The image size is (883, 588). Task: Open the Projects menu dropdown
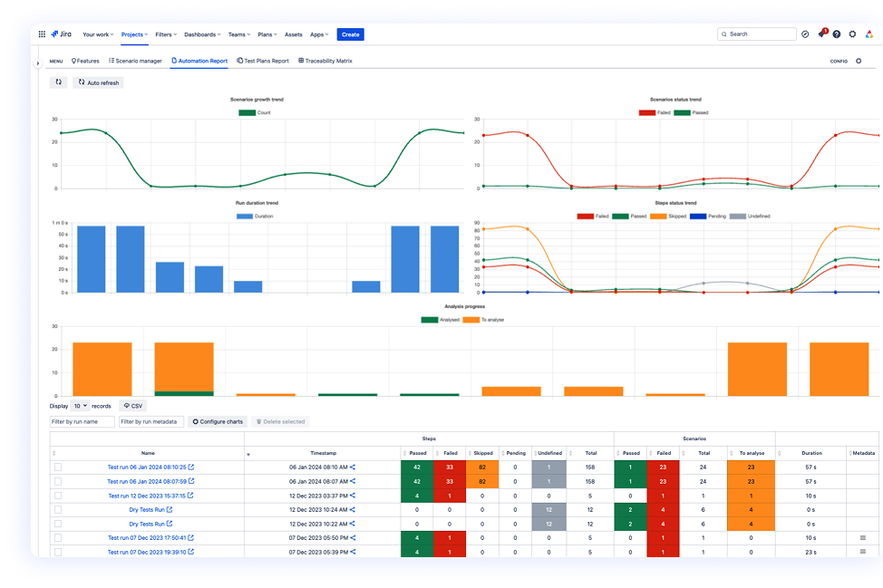click(133, 34)
